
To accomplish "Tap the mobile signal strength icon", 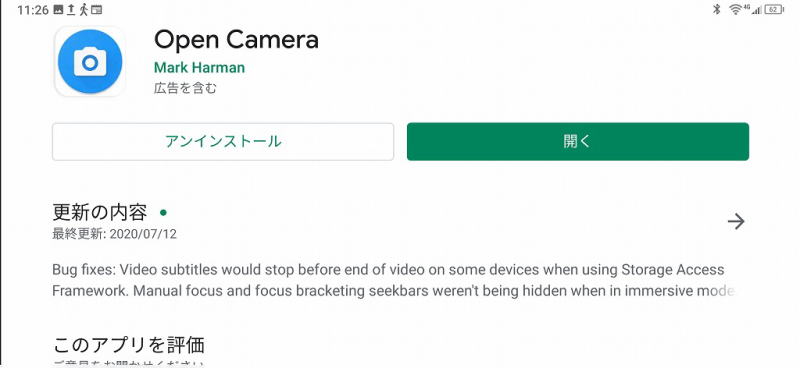I will pos(755,9).
